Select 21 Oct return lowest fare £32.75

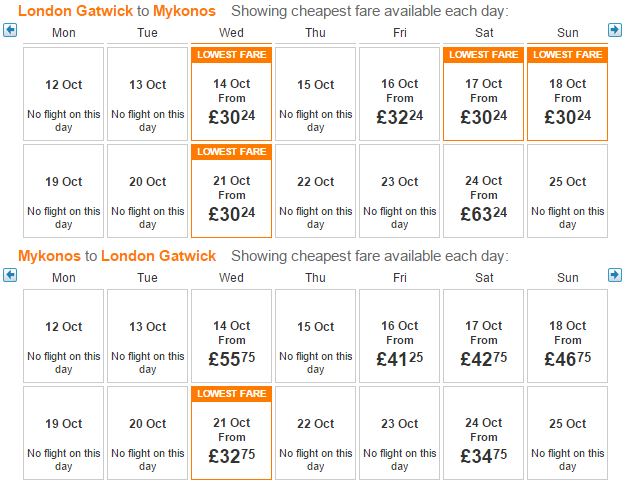click(x=232, y=433)
